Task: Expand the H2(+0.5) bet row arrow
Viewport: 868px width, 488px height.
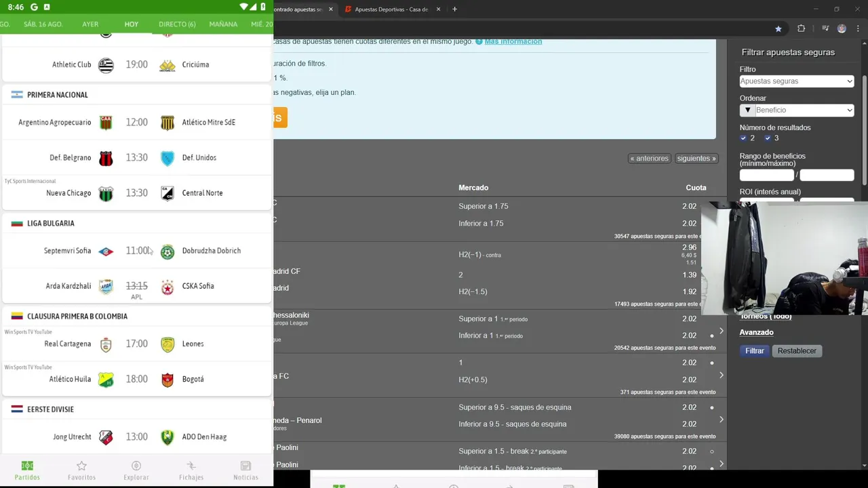Action: tap(722, 375)
